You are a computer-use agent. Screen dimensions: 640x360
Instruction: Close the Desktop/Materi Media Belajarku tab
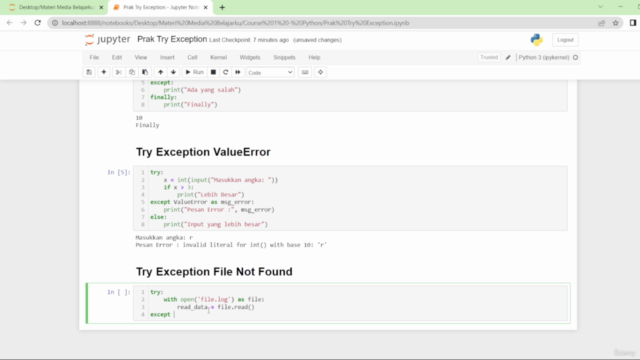tap(101, 7)
